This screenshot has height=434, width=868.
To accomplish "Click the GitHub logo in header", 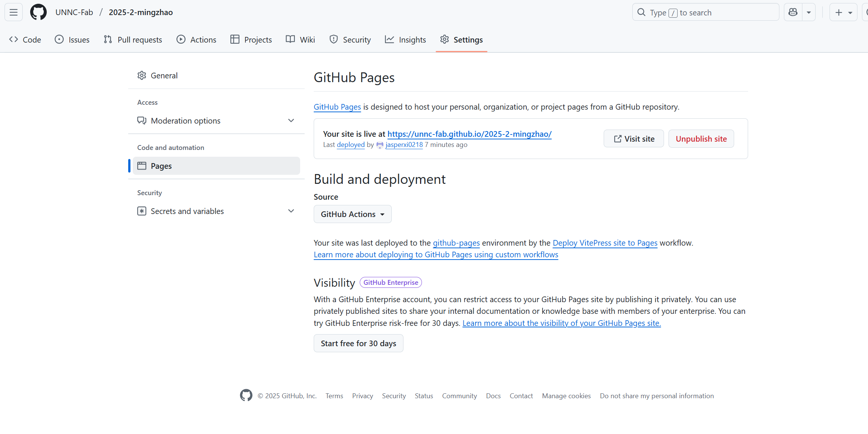I will pos(38,12).
